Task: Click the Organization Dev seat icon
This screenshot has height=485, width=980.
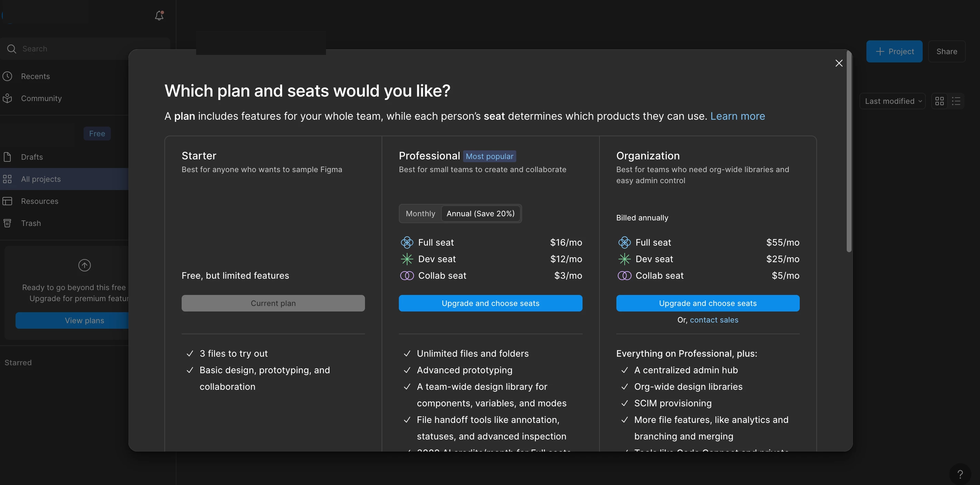Action: (x=624, y=259)
